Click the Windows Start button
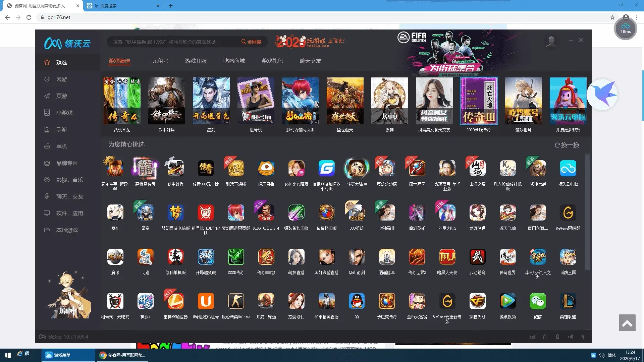644x362 pixels. point(8,355)
